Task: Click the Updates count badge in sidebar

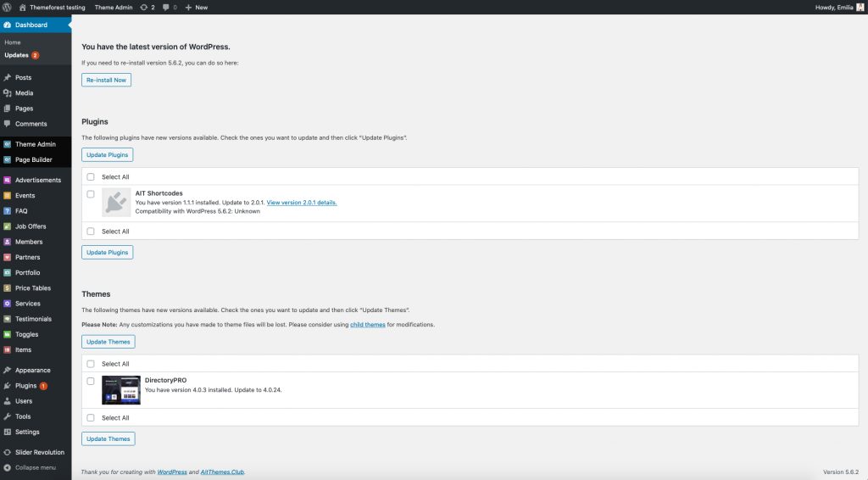Action: [36, 55]
